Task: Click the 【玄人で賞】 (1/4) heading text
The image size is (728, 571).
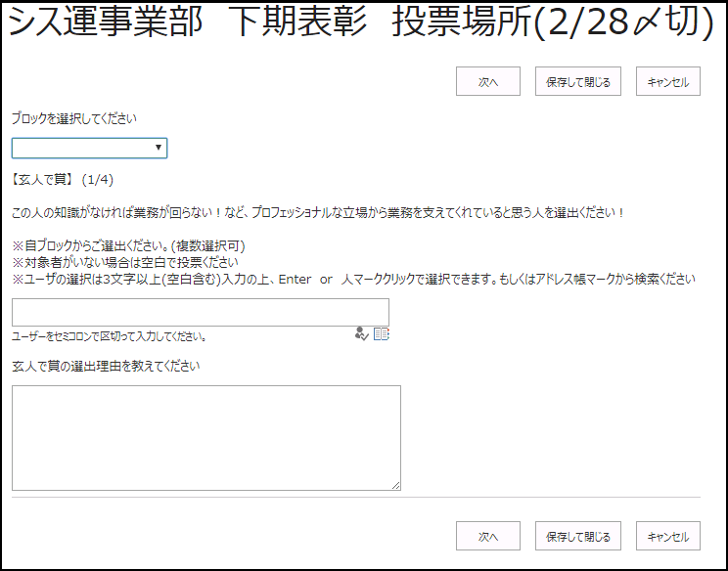Action: coord(63,180)
